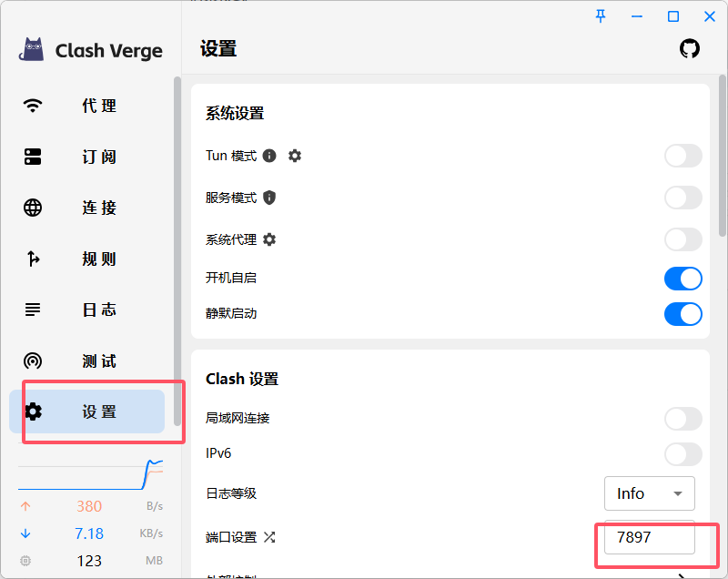Expand the external control arrow
This screenshot has height=579, width=728.
[x=682, y=574]
